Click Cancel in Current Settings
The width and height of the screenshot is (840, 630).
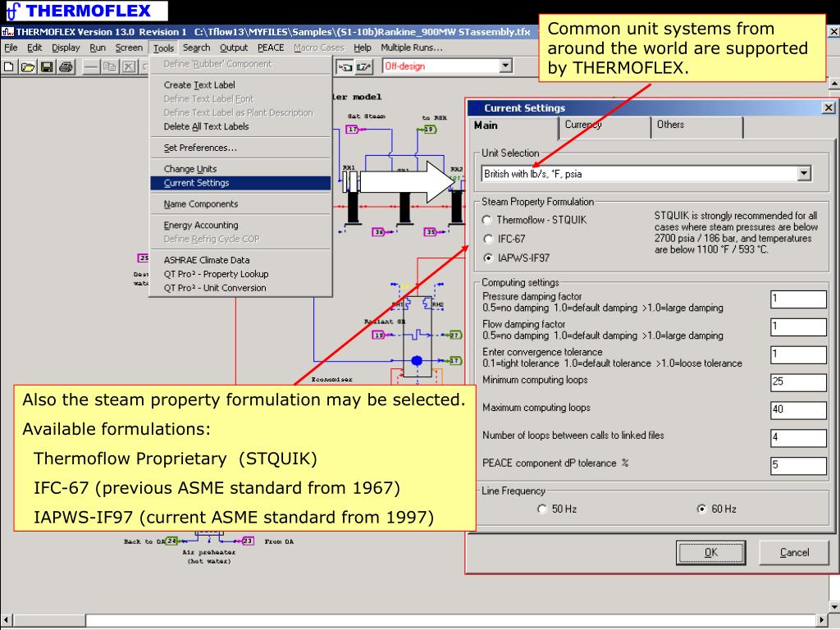pyautogui.click(x=794, y=552)
